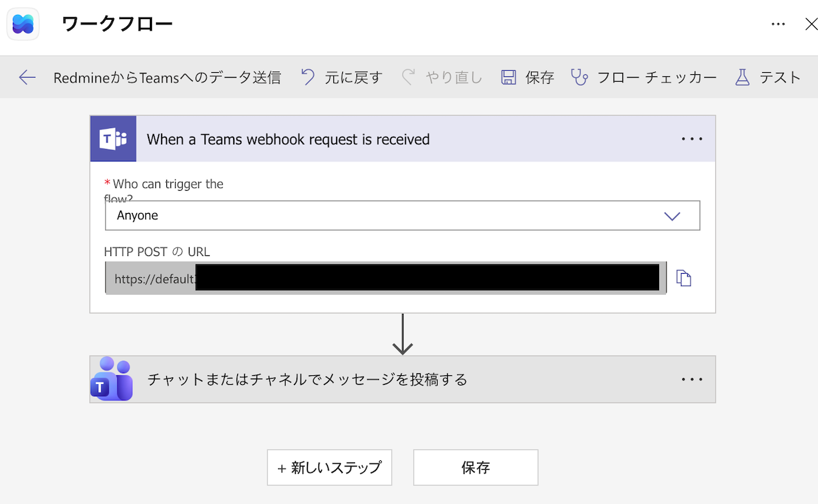Copy the HTTP POST URL
The width and height of the screenshot is (818, 504).
pyautogui.click(x=684, y=278)
